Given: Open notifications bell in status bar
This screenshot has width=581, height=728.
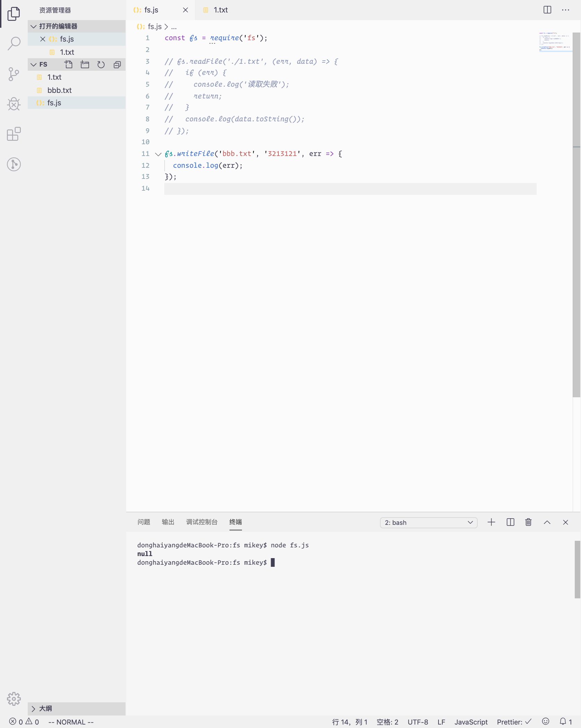Looking at the screenshot, I should pos(565,721).
